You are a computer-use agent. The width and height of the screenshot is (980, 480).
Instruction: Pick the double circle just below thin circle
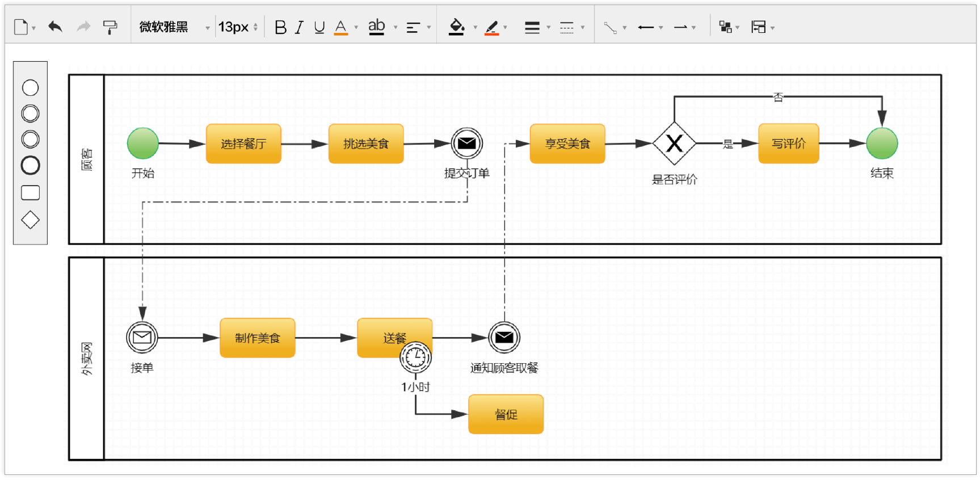pos(30,113)
